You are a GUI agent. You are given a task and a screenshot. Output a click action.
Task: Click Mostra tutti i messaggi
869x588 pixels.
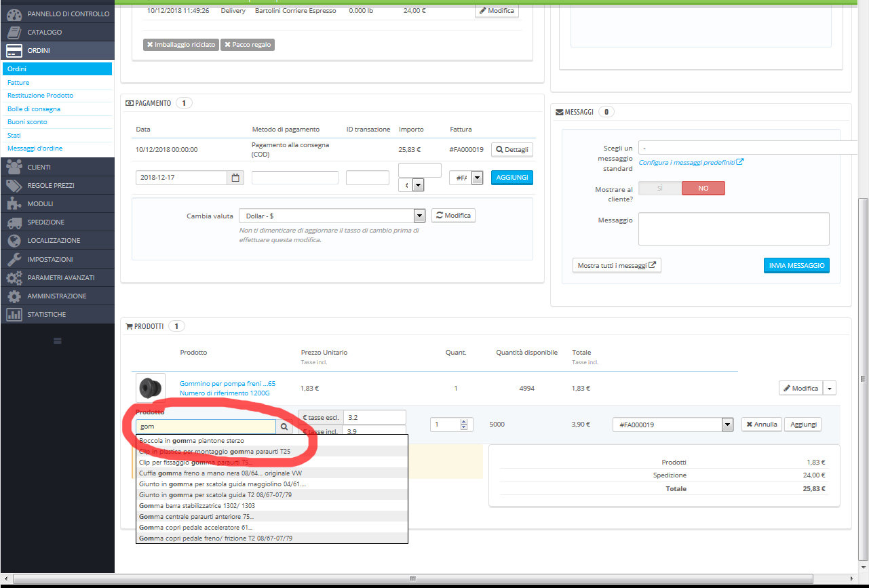[x=617, y=266]
